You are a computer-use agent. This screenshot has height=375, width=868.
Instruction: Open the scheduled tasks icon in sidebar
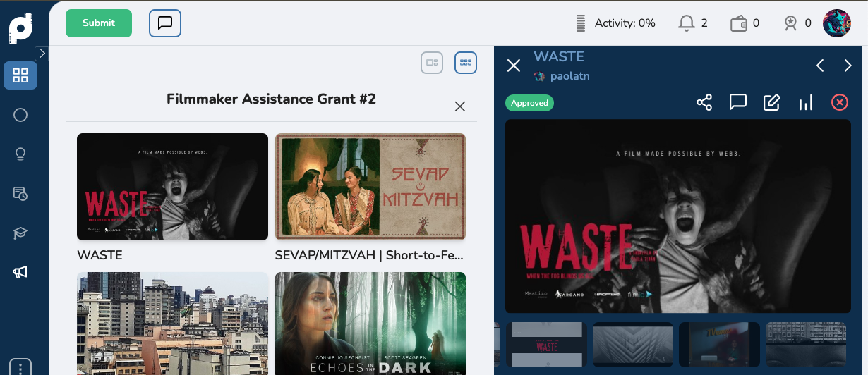point(20,194)
